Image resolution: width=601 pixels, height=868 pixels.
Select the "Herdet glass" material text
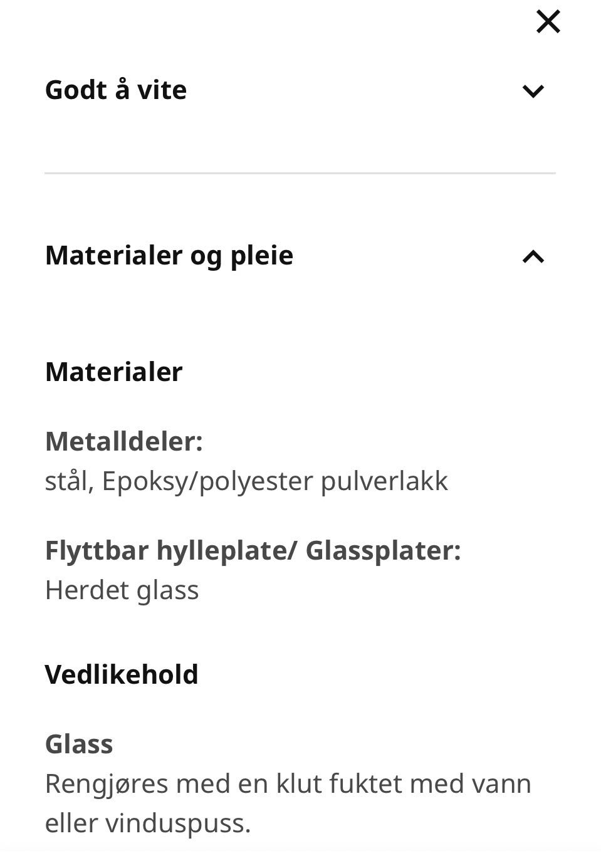tap(122, 589)
